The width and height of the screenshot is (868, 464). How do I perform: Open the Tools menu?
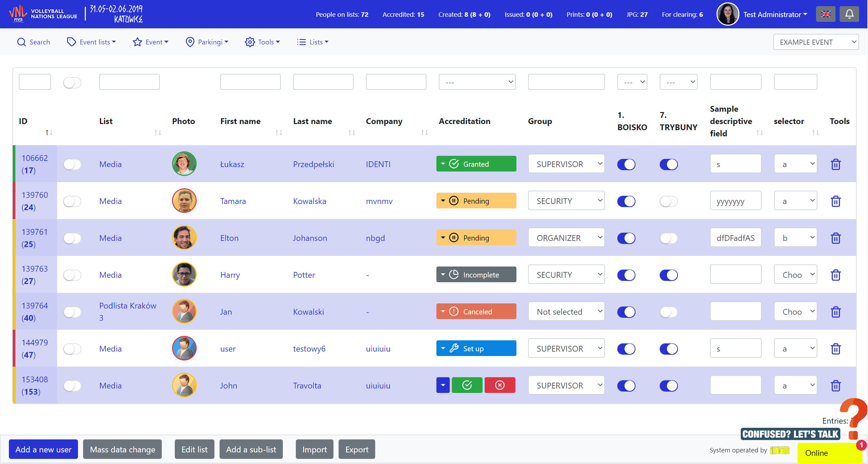pyautogui.click(x=262, y=42)
